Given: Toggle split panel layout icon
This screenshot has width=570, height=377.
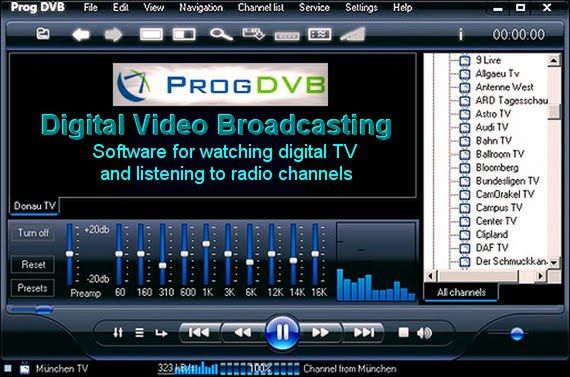Looking at the screenshot, I should (184, 35).
